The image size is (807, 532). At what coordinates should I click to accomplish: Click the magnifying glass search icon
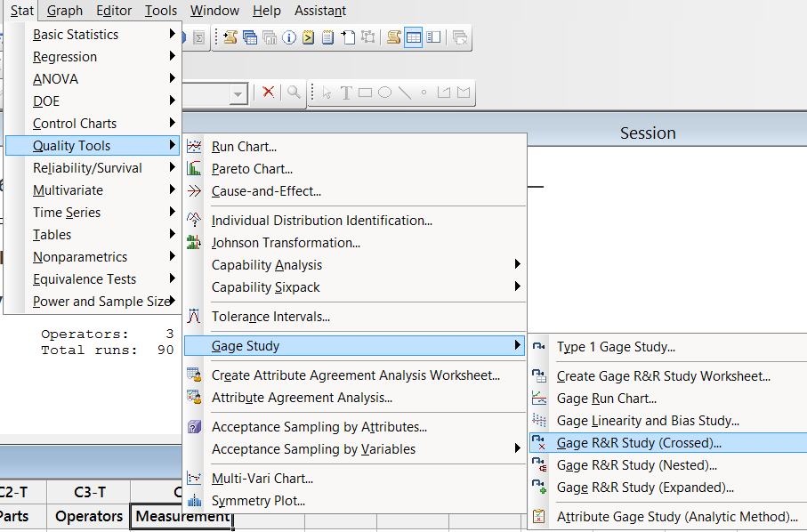293,93
